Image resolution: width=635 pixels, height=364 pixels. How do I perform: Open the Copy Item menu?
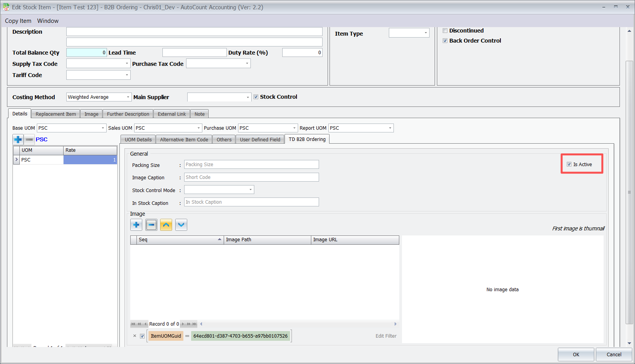coord(18,21)
